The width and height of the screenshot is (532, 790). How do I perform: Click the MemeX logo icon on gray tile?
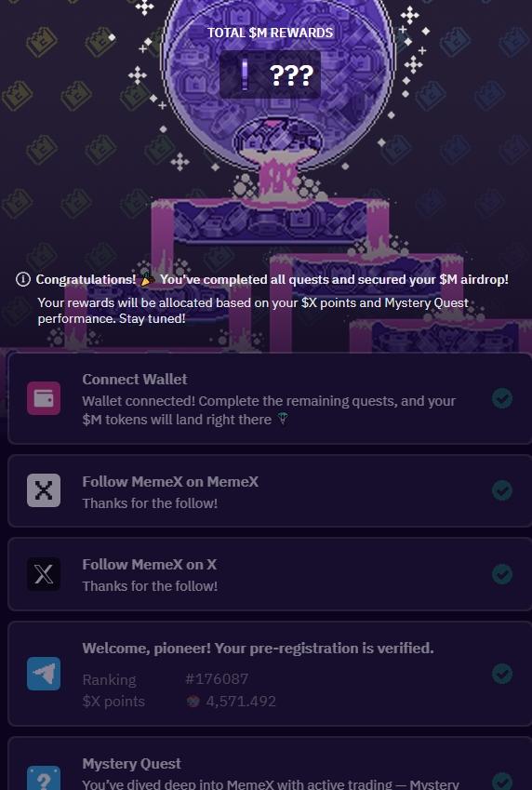coord(44,490)
